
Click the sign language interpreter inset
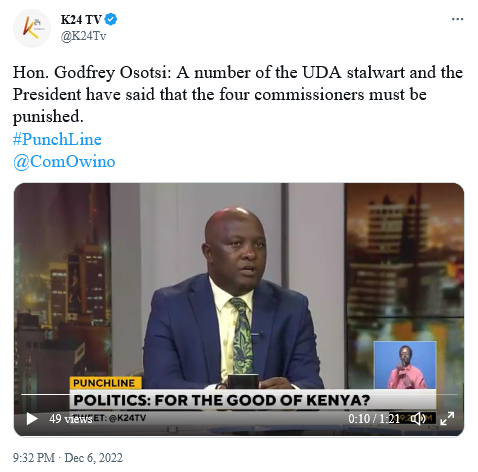tap(405, 365)
